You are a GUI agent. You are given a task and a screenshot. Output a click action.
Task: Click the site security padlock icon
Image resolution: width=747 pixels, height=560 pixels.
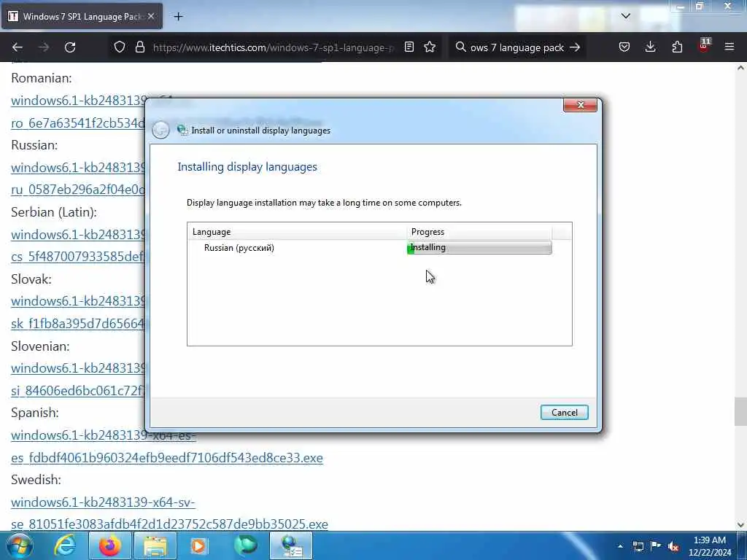pyautogui.click(x=139, y=47)
